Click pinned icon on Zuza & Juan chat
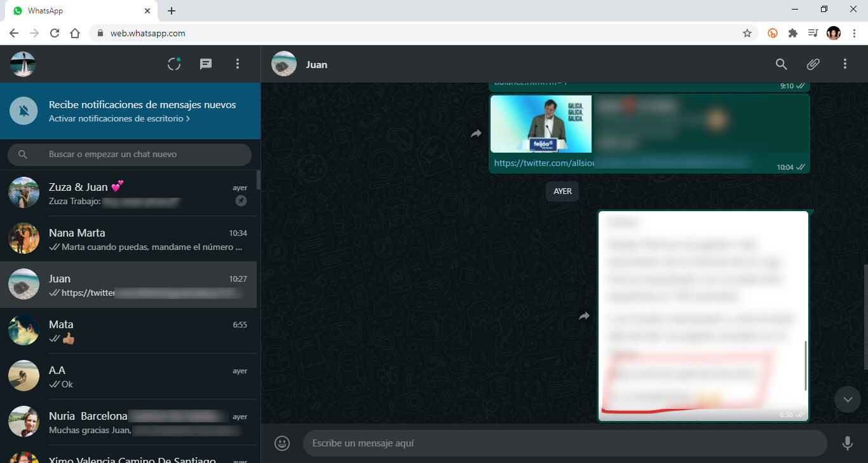 [x=241, y=201]
